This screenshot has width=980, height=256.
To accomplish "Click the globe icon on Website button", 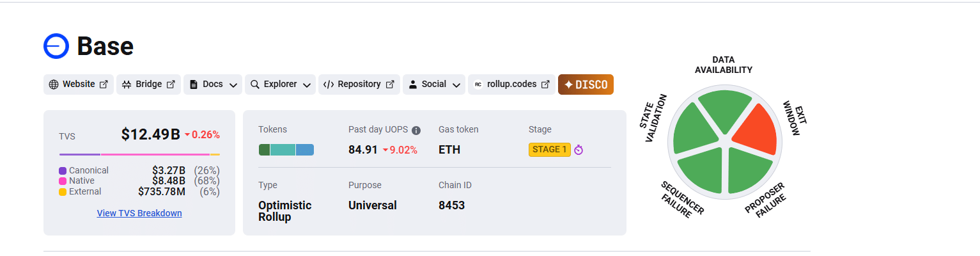I will [54, 84].
